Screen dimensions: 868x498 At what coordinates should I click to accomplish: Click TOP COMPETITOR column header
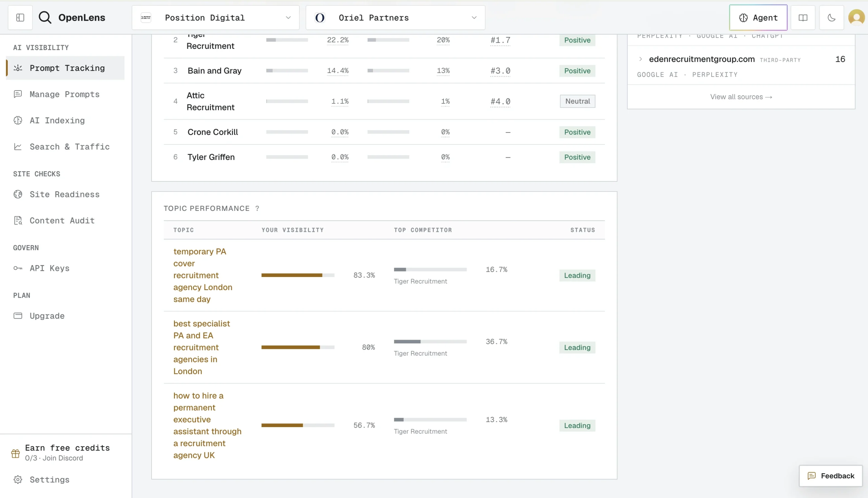click(x=423, y=230)
